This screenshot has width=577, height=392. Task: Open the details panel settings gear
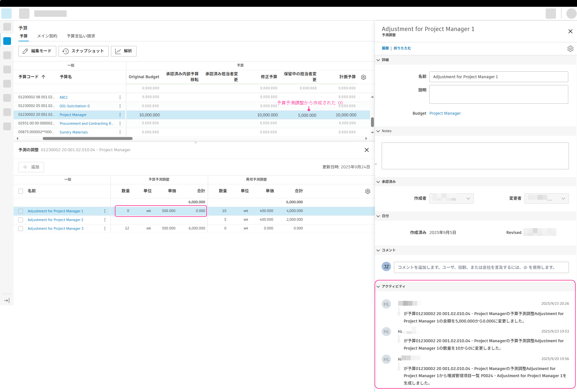[x=571, y=48]
